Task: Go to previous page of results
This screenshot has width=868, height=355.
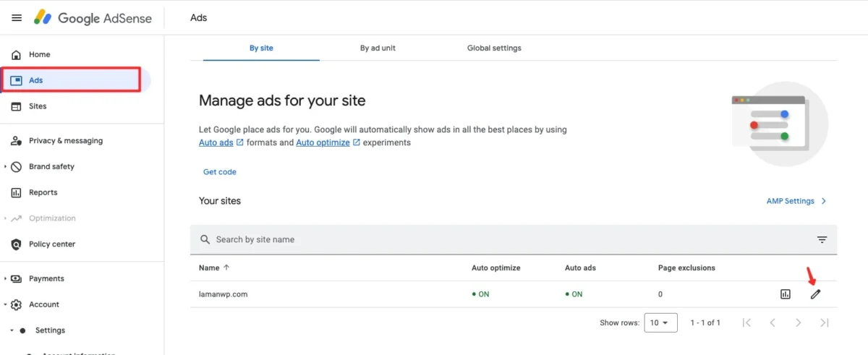Action: coord(773,322)
